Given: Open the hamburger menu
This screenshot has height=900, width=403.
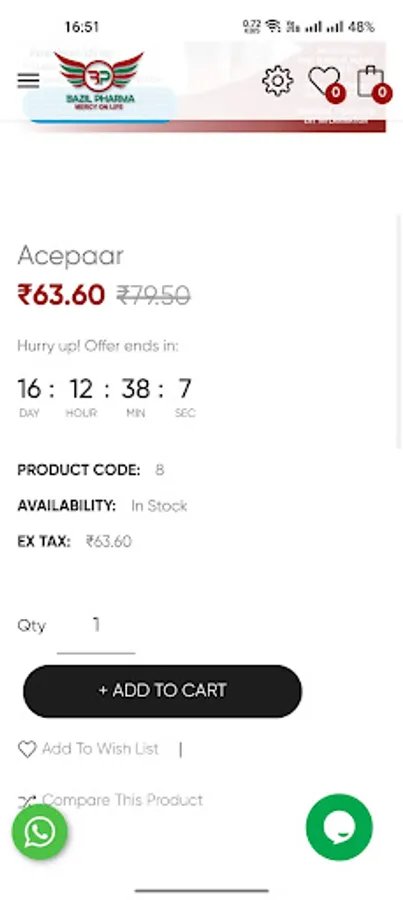Looking at the screenshot, I should point(28,81).
